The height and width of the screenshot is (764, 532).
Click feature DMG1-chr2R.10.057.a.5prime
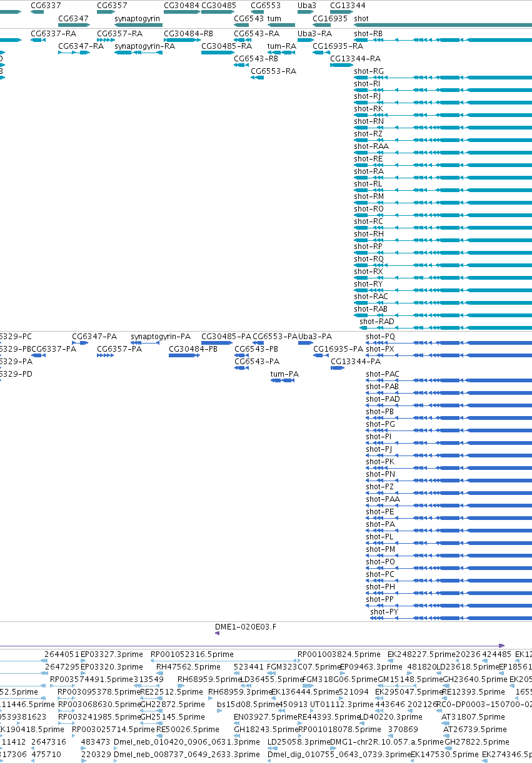pyautogui.click(x=387, y=742)
